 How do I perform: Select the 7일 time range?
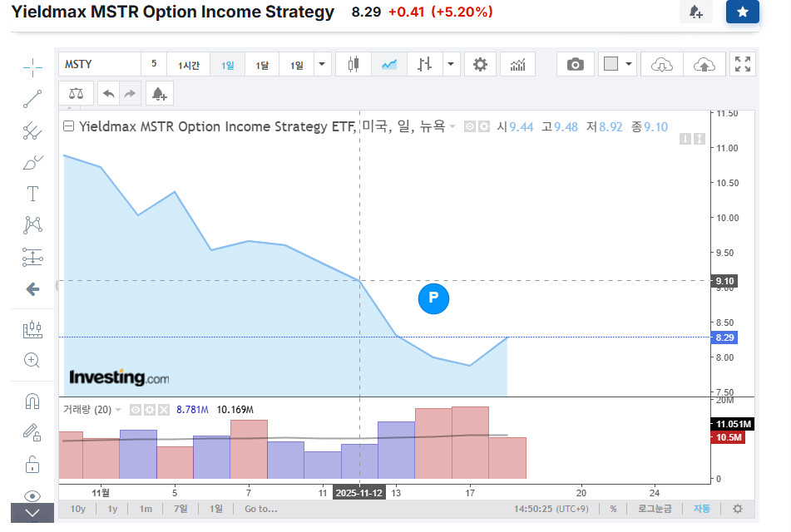coord(180,509)
